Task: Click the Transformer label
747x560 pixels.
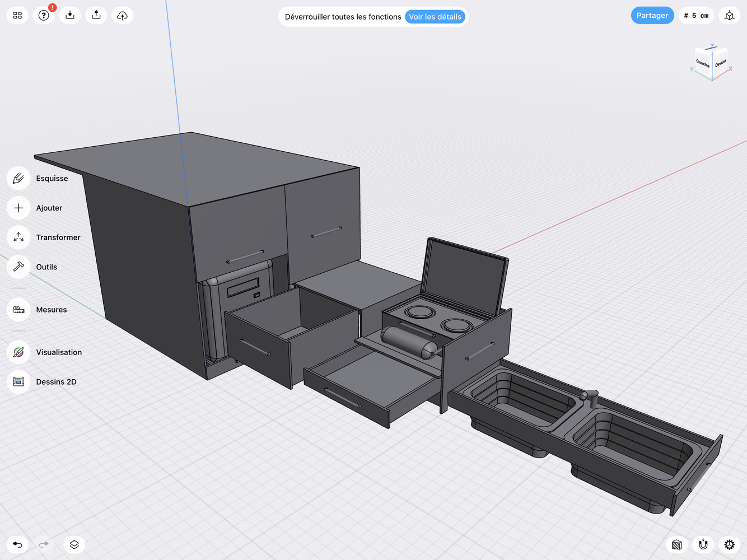Action: click(58, 237)
